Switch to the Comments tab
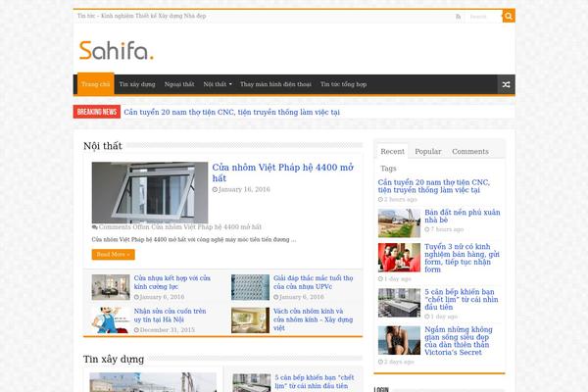 click(x=470, y=151)
